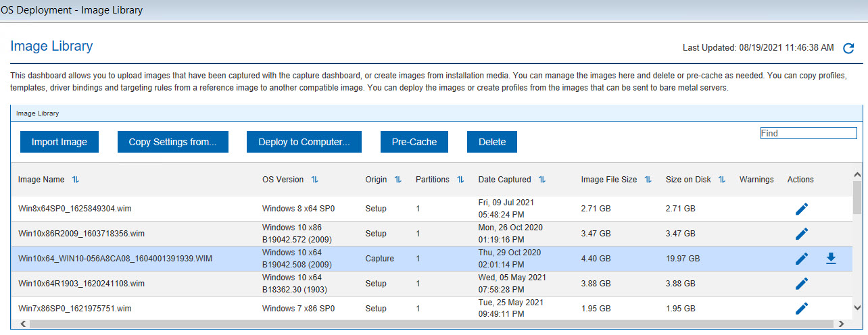Click pencil icon for Win10x86R2009 image
868x335 pixels.
pos(802,234)
